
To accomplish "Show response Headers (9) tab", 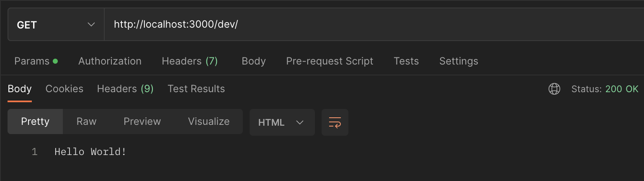I will [x=125, y=89].
